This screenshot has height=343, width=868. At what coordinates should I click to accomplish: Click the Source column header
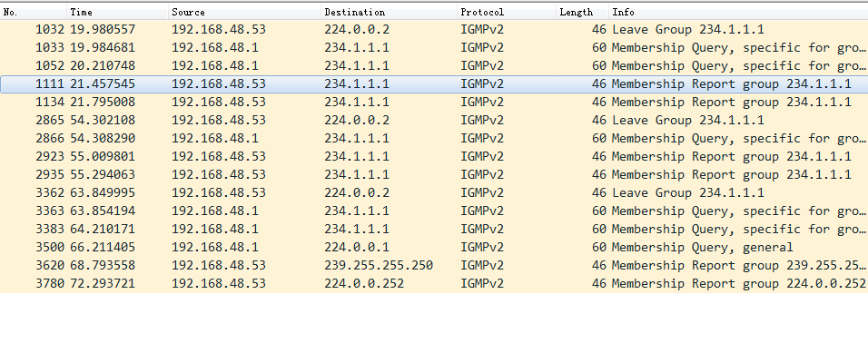(x=244, y=12)
